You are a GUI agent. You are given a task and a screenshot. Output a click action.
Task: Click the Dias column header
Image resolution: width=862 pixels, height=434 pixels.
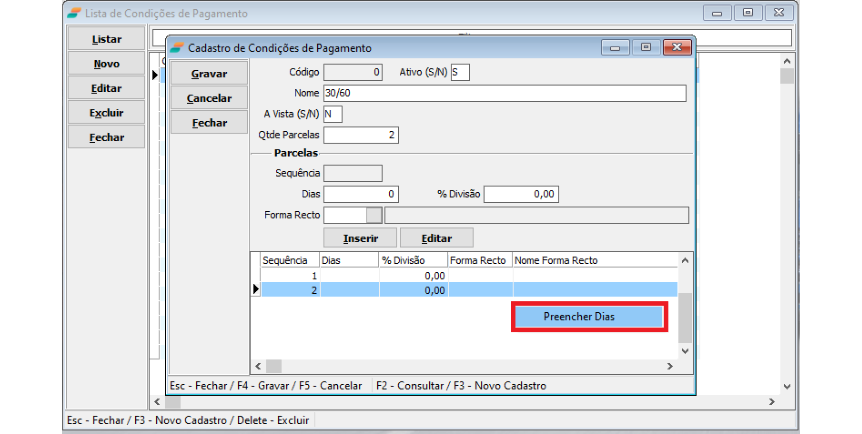(x=349, y=260)
